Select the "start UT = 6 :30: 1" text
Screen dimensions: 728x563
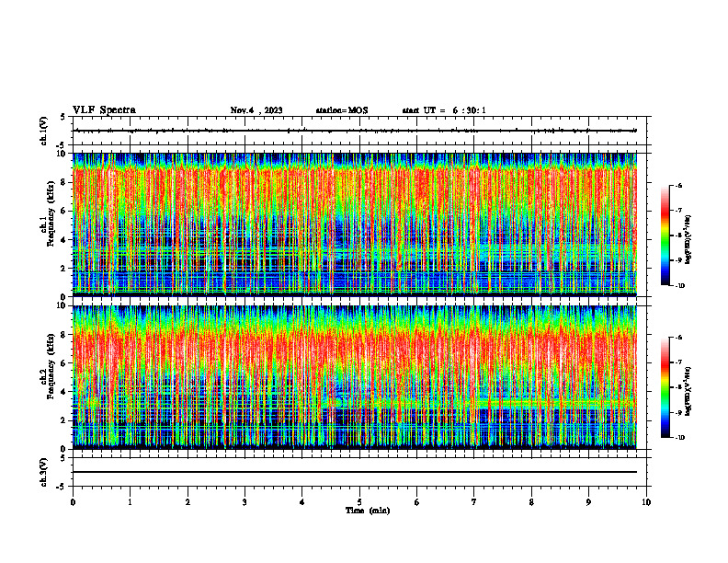pos(444,110)
